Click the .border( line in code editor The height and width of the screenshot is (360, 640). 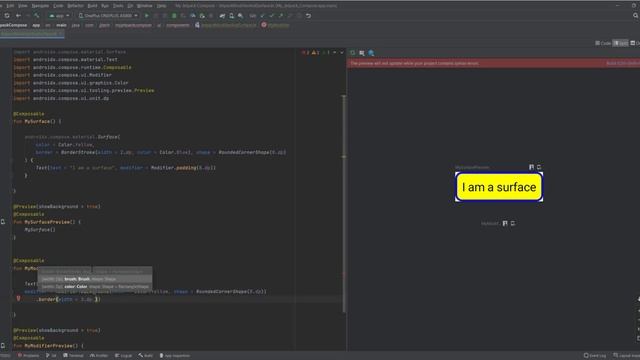coord(69,299)
